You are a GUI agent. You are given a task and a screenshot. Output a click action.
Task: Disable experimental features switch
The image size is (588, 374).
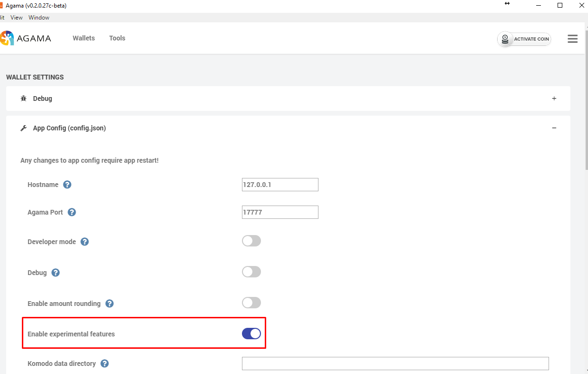(251, 334)
